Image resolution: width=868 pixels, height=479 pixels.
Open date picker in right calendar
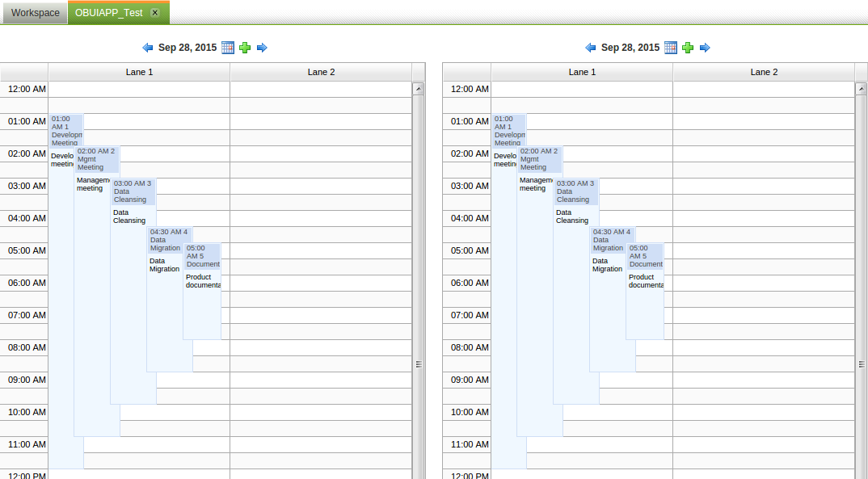tap(671, 48)
